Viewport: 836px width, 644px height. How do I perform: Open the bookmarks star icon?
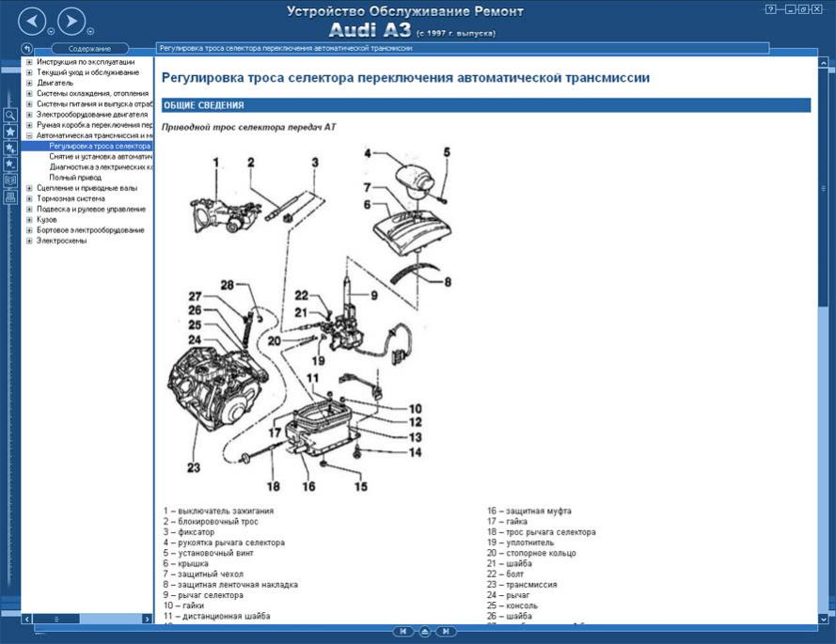(x=10, y=132)
